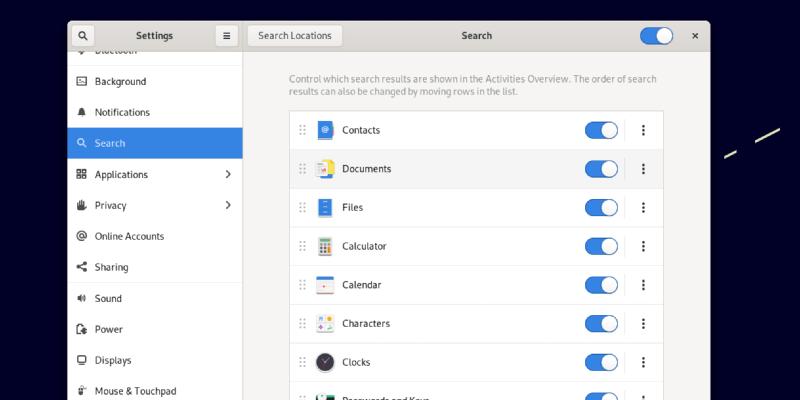Screen dimensions: 800x400
Task: Toggle Files search results off
Action: point(601,208)
